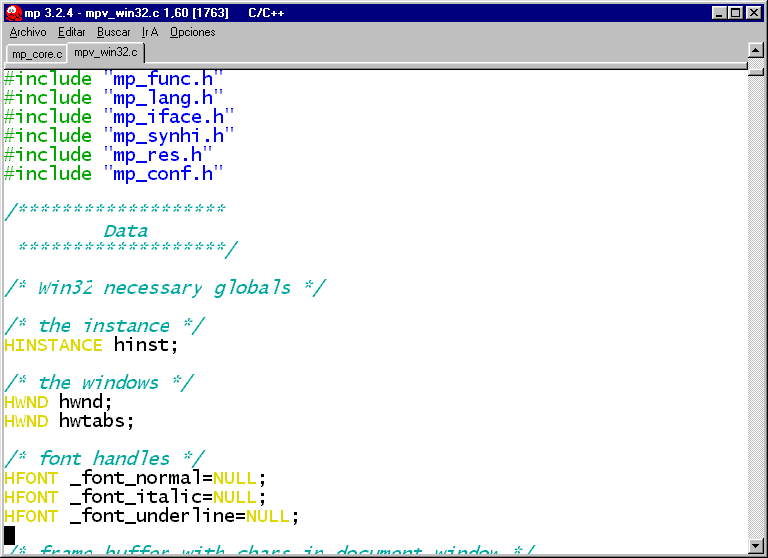
Task: Click the scrollbar up arrow button
Action: click(x=757, y=50)
